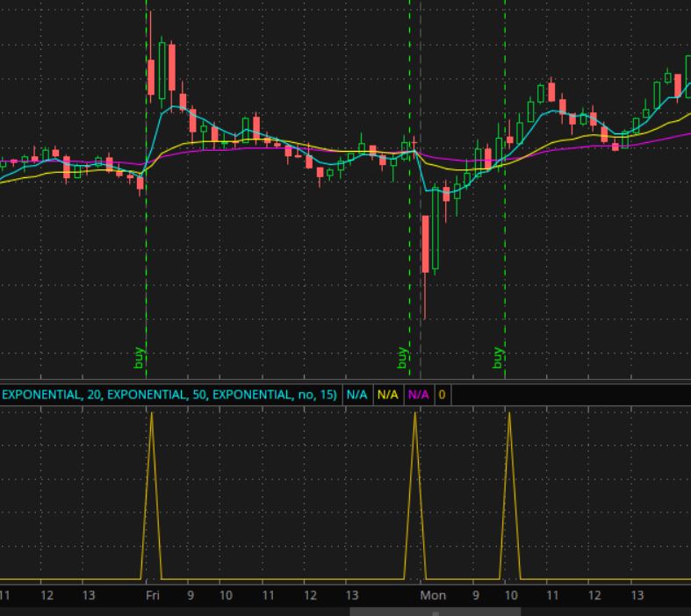Click the large red candle at Monday's low
Image resolution: width=691 pixels, height=616 pixels.
(425, 244)
